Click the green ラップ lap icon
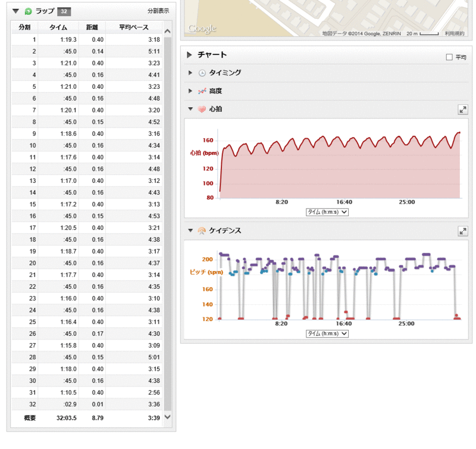Viewport: 476px width, 449px height. click(28, 11)
